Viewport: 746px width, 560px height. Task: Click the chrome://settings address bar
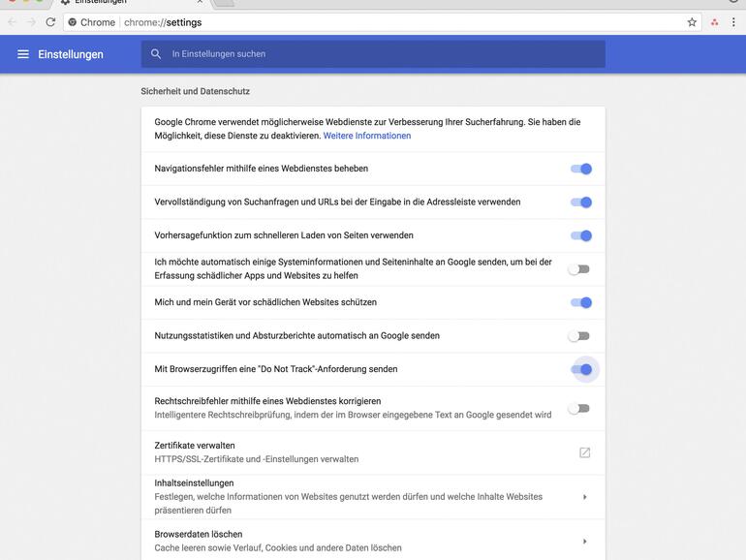pos(388,22)
